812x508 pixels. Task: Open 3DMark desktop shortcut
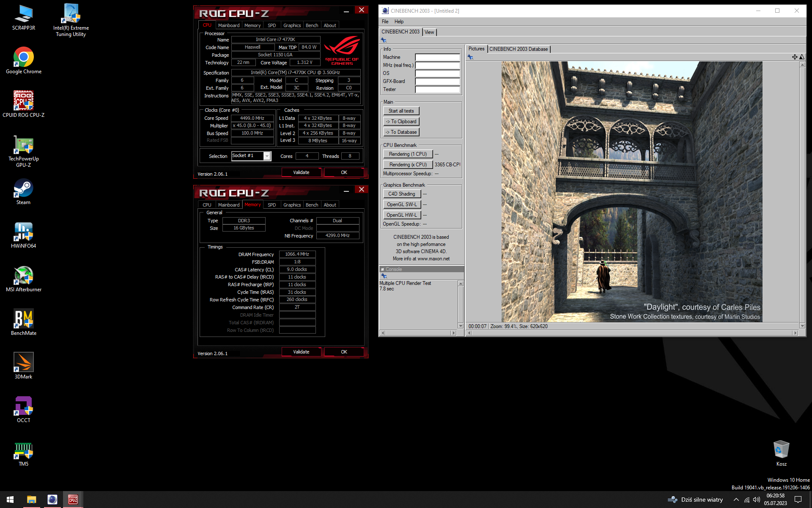(23, 366)
